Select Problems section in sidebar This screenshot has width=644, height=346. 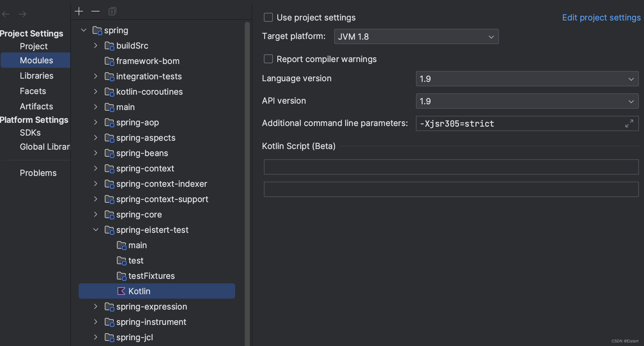(38, 173)
